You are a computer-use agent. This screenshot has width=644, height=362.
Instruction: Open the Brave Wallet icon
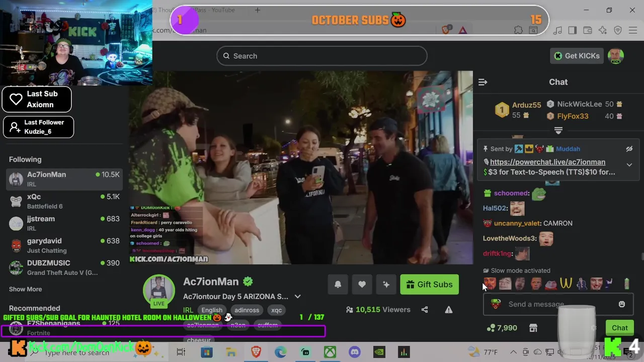[x=588, y=31]
